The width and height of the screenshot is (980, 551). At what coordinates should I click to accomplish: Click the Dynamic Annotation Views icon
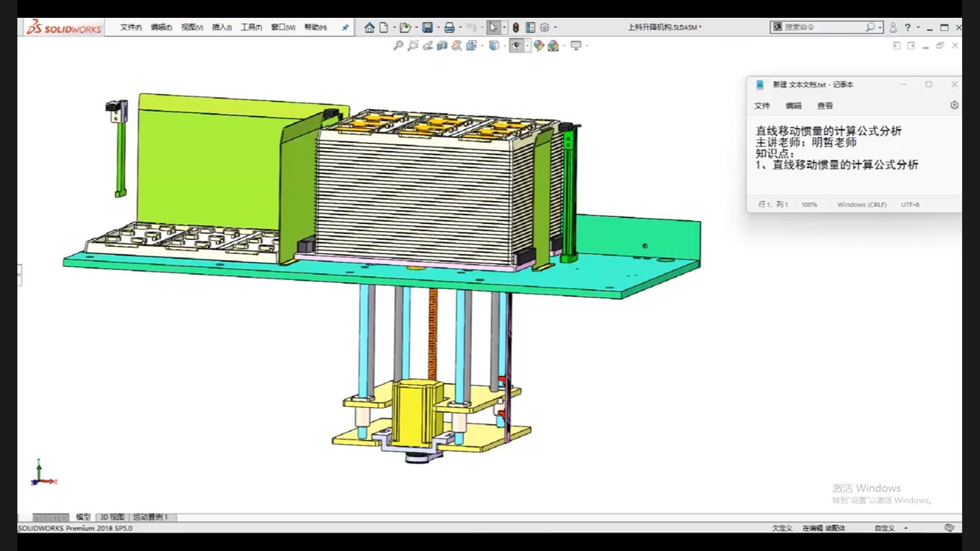[x=457, y=46]
